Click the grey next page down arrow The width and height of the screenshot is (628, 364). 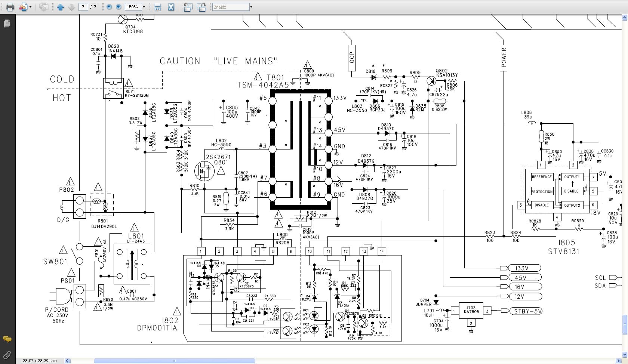coord(71,7)
